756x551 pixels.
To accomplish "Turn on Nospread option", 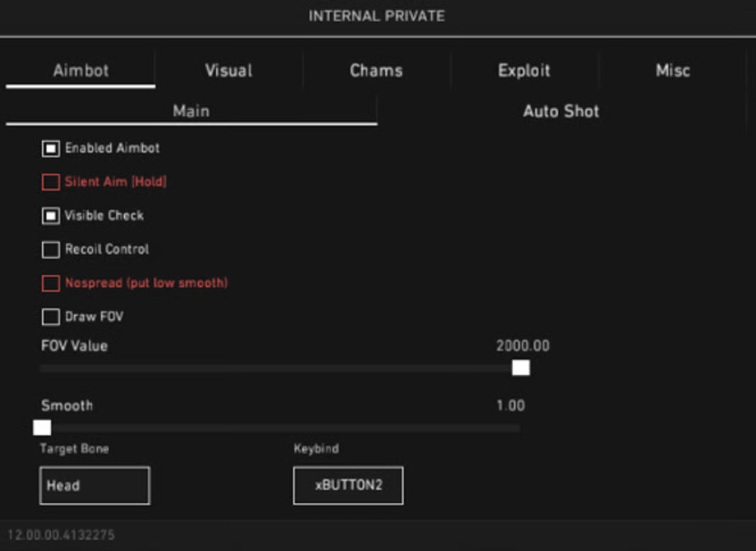I will [50, 283].
